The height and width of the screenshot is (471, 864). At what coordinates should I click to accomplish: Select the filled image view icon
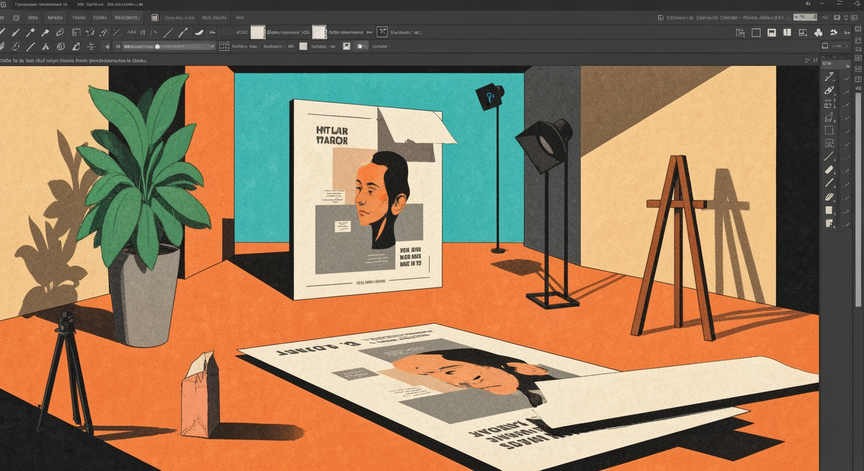click(x=771, y=33)
